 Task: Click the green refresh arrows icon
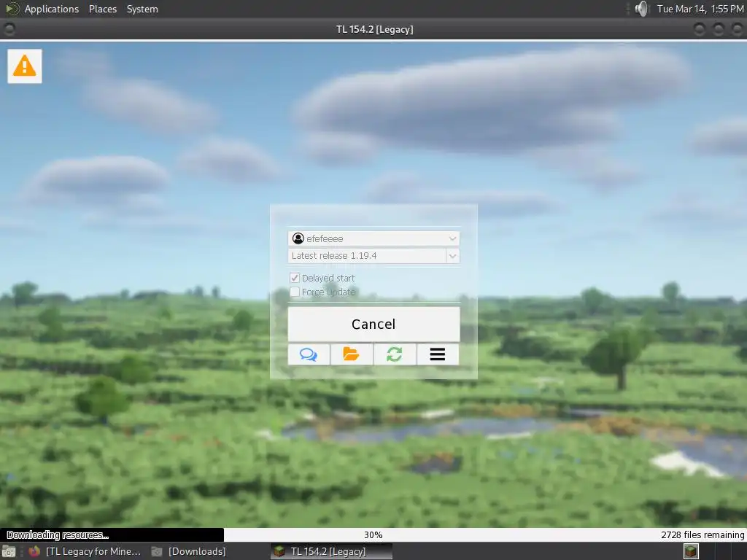coord(395,354)
